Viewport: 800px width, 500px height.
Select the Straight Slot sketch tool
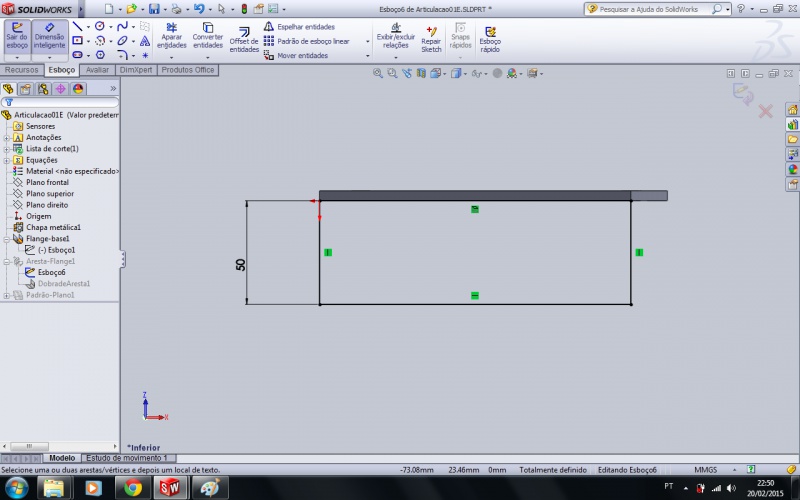(78, 55)
